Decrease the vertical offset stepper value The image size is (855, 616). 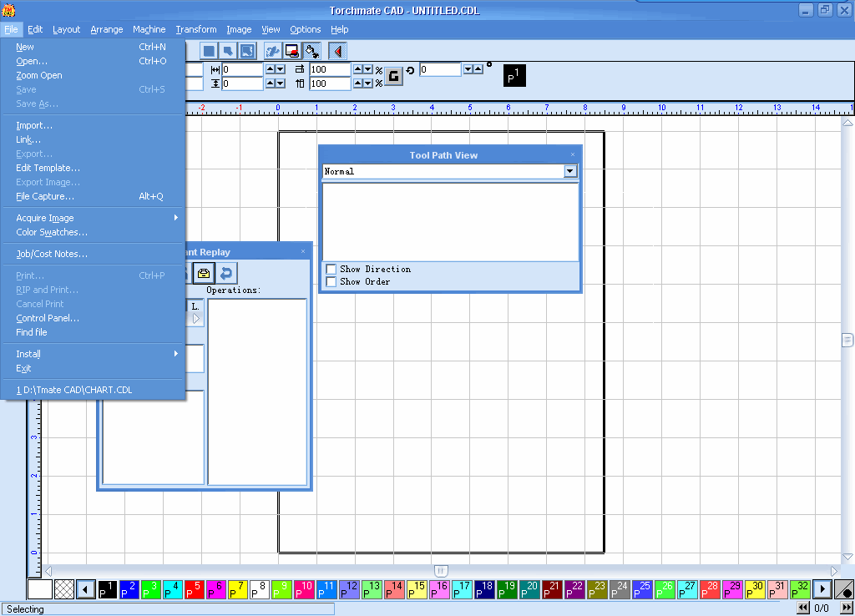pos(281,83)
